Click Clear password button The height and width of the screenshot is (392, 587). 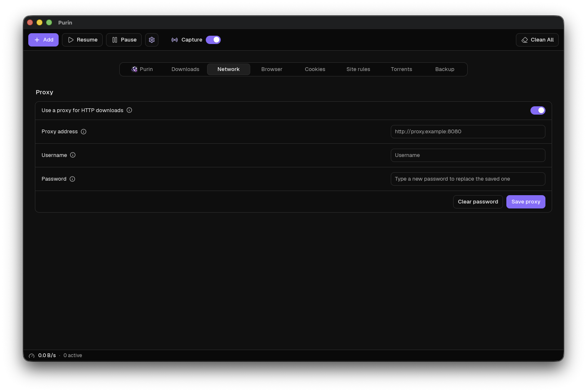tap(478, 202)
